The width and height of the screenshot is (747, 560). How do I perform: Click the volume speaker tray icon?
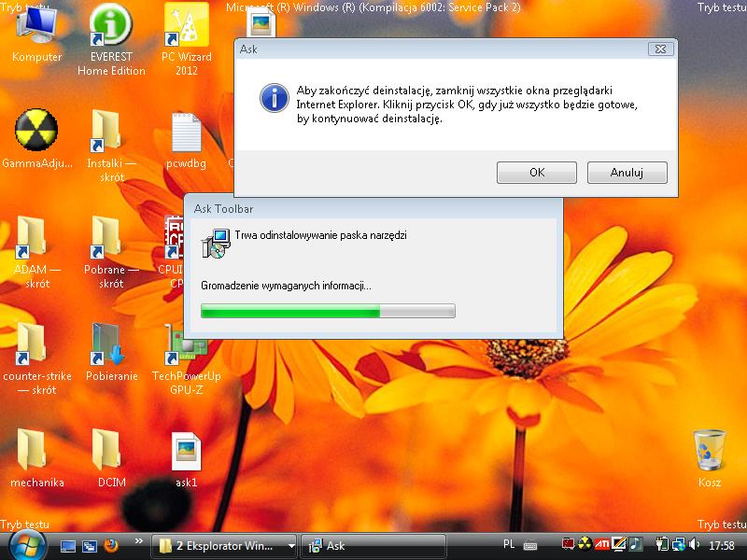point(694,544)
